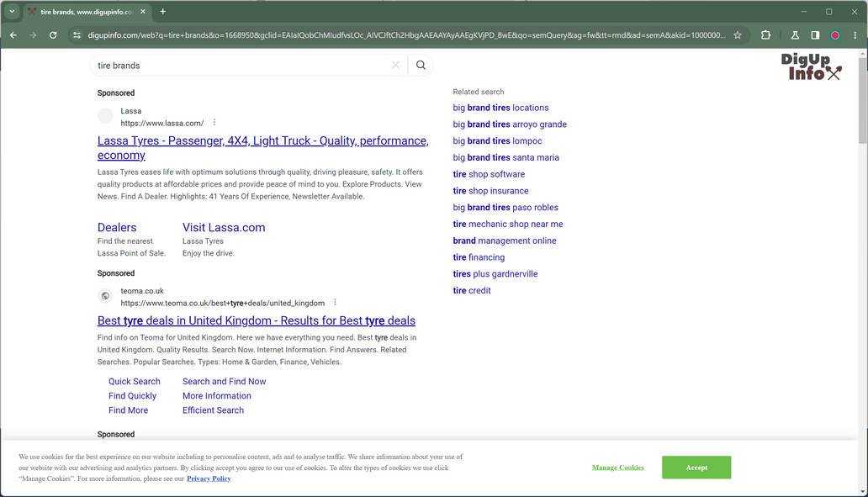The image size is (868, 497).
Task: Open the browser side panel
Action: point(815,35)
